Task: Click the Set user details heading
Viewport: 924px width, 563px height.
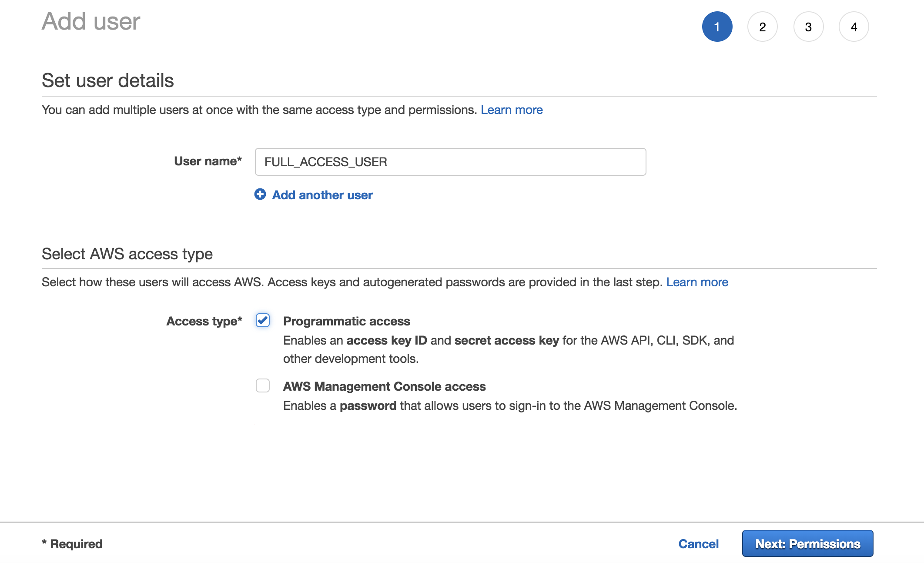Action: pos(107,80)
